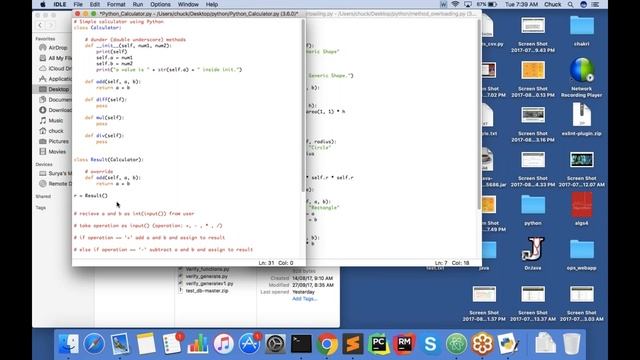Launch Sublime Text from dock
This screenshot has height=360, width=640.
point(353,344)
